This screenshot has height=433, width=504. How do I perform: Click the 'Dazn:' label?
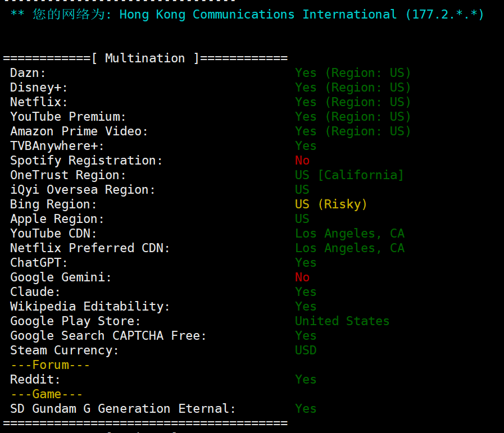[x=28, y=73]
